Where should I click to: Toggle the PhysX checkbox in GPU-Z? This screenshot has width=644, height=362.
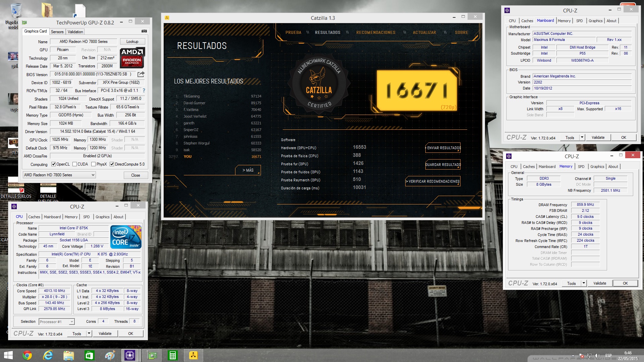pyautogui.click(x=93, y=164)
